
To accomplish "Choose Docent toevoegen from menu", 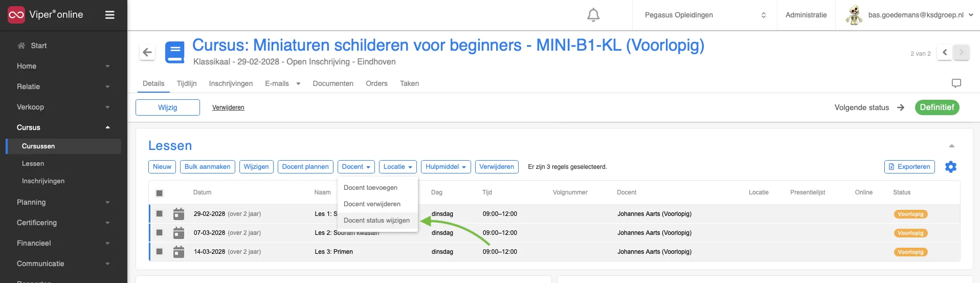I will tap(377, 188).
